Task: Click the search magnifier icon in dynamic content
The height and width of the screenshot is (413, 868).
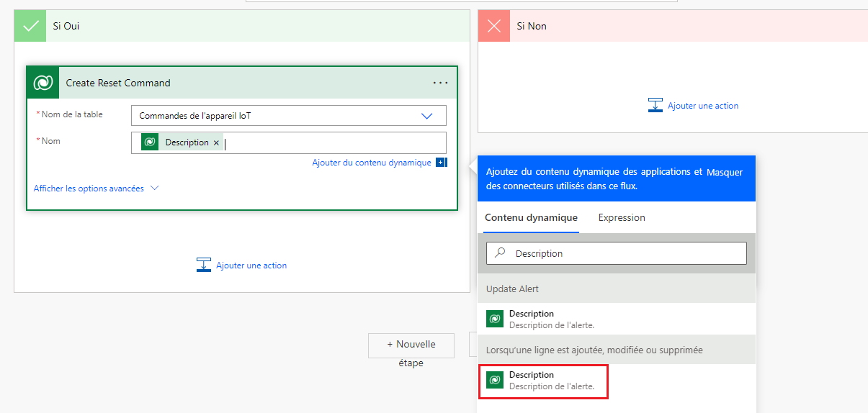Action: click(x=500, y=253)
